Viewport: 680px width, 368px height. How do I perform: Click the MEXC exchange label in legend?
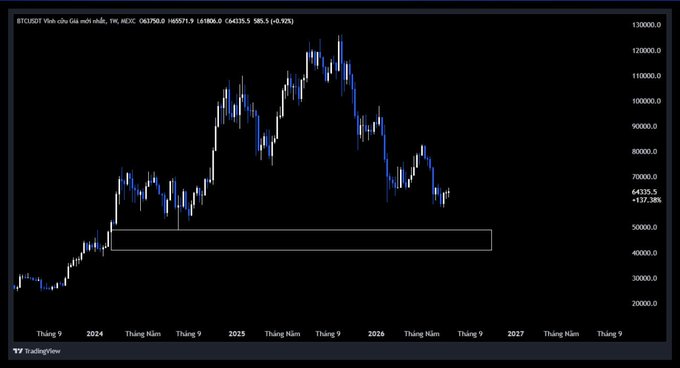(x=128, y=21)
